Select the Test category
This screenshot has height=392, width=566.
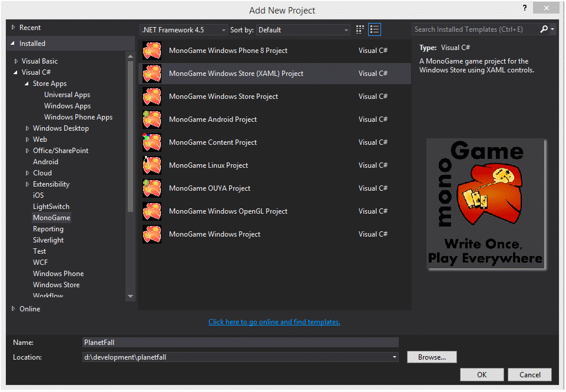click(x=39, y=251)
